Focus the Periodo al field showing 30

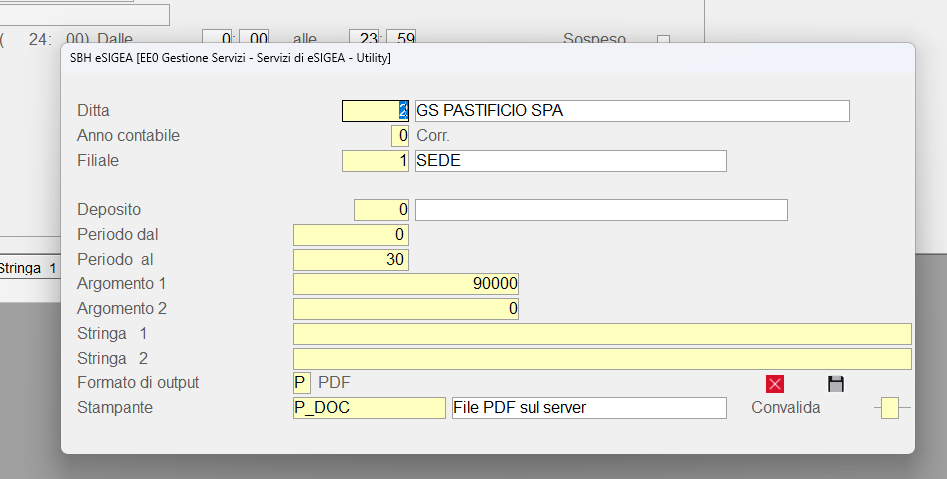point(350,260)
